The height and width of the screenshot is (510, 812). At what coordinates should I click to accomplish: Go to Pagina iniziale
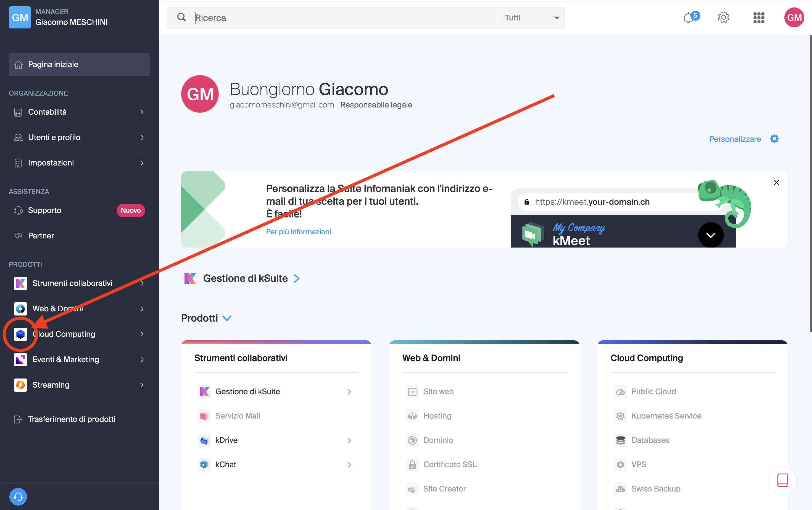pos(79,64)
